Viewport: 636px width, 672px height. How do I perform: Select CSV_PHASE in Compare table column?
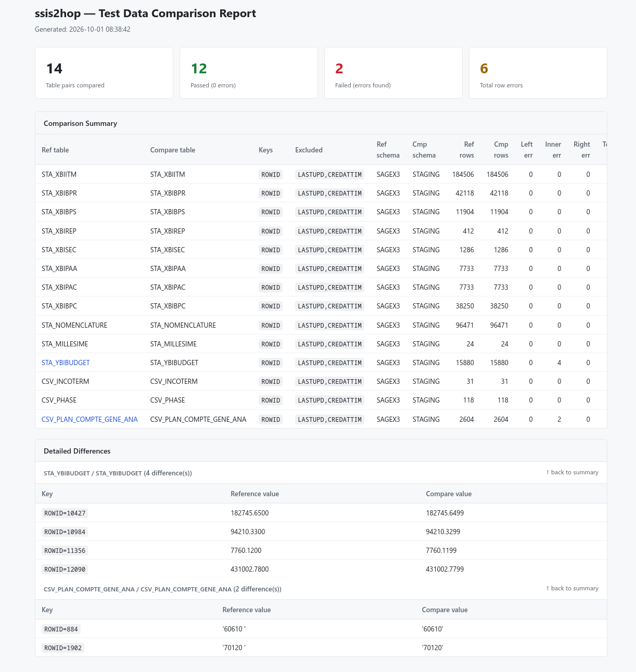168,400
